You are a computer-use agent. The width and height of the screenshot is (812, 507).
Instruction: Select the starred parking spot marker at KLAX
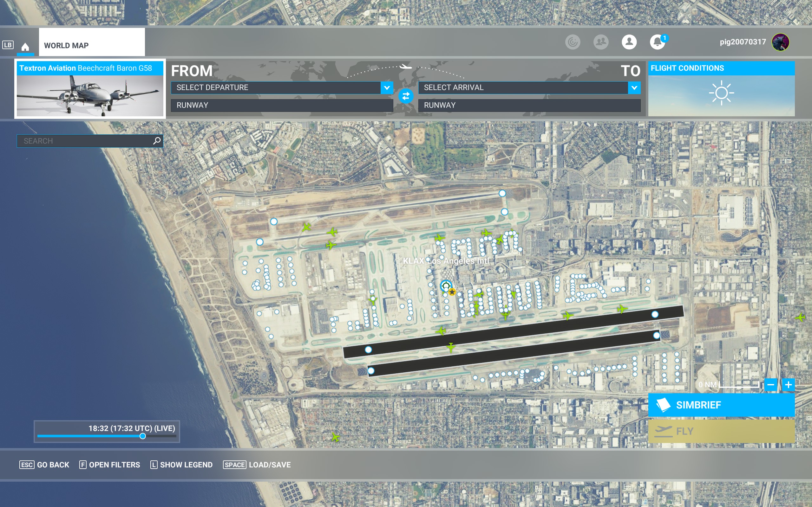(x=452, y=292)
